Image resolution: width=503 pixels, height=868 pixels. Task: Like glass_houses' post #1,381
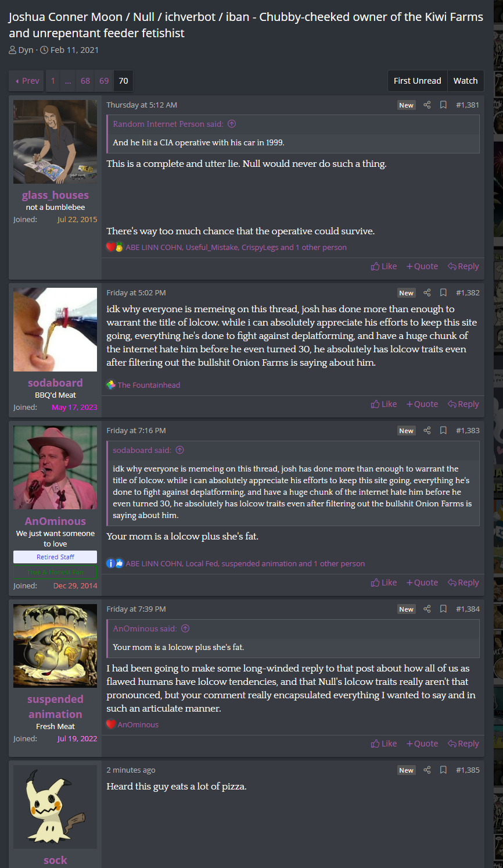tap(384, 266)
